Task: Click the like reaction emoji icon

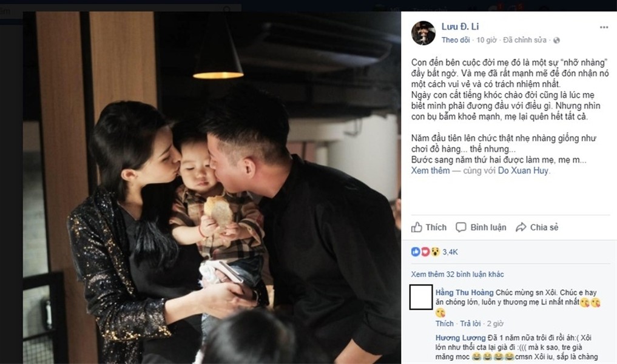Action: (x=416, y=252)
